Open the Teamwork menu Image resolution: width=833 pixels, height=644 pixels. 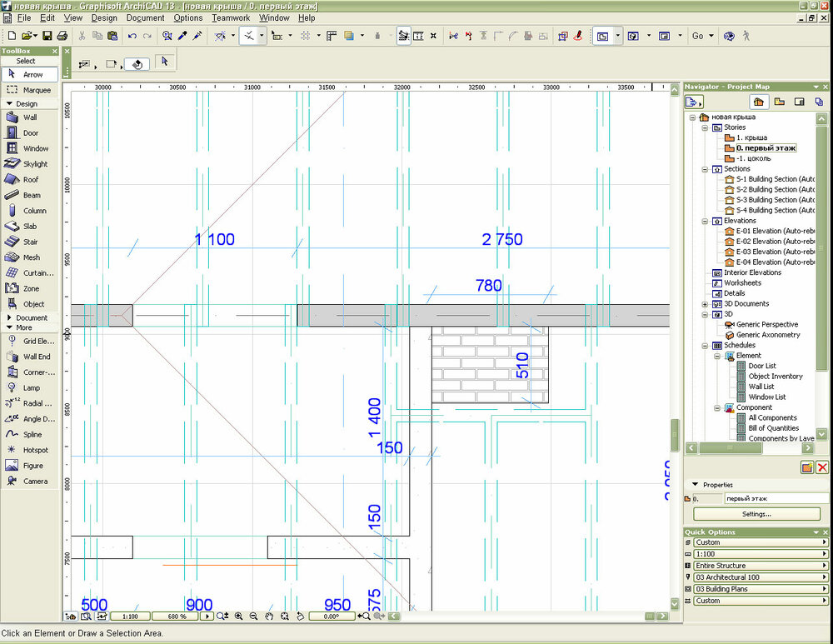pyautogui.click(x=230, y=17)
